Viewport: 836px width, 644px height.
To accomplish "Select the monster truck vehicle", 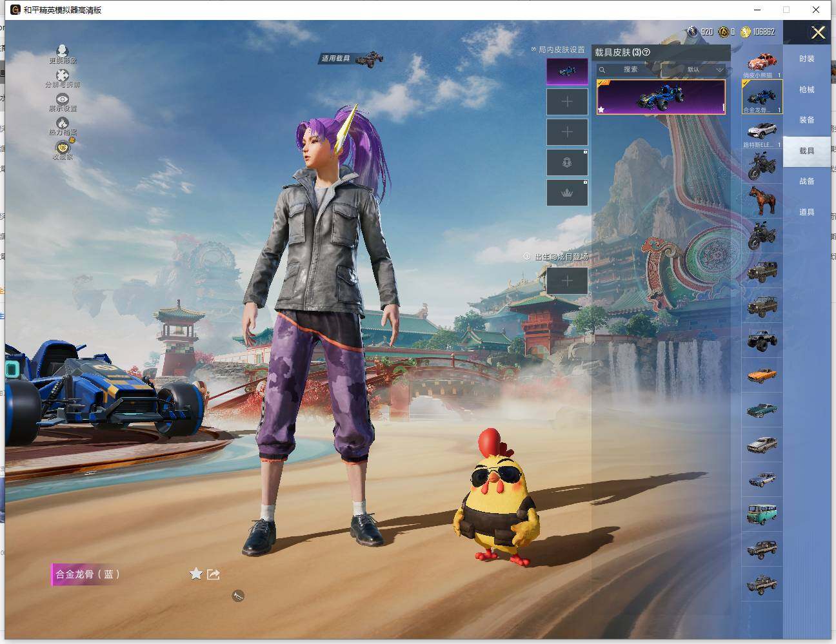I will (x=762, y=340).
